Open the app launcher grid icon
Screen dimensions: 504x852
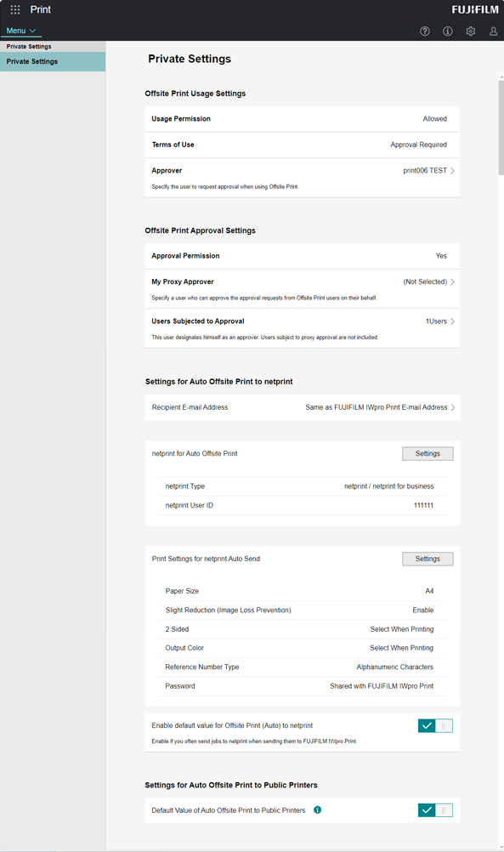15,9
